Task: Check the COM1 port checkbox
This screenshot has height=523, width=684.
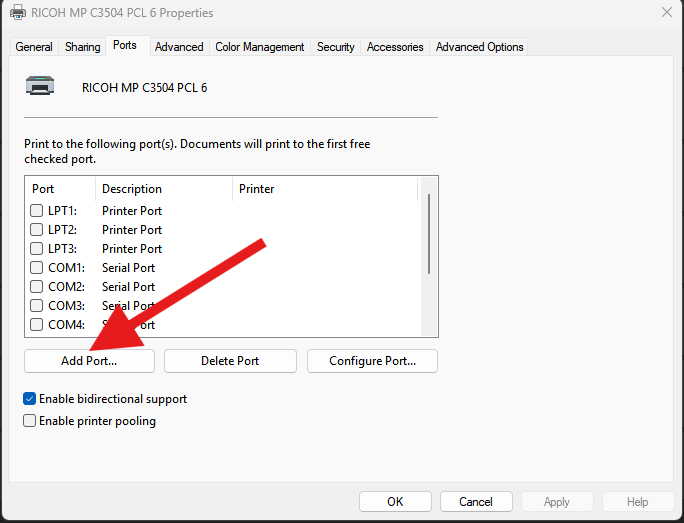Action: 37,267
